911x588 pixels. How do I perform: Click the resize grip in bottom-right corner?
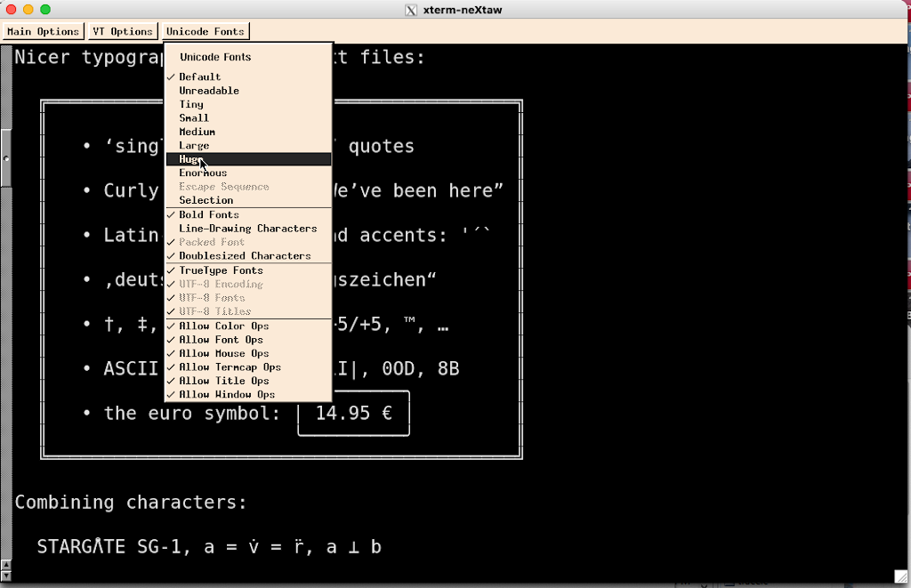tap(900, 576)
